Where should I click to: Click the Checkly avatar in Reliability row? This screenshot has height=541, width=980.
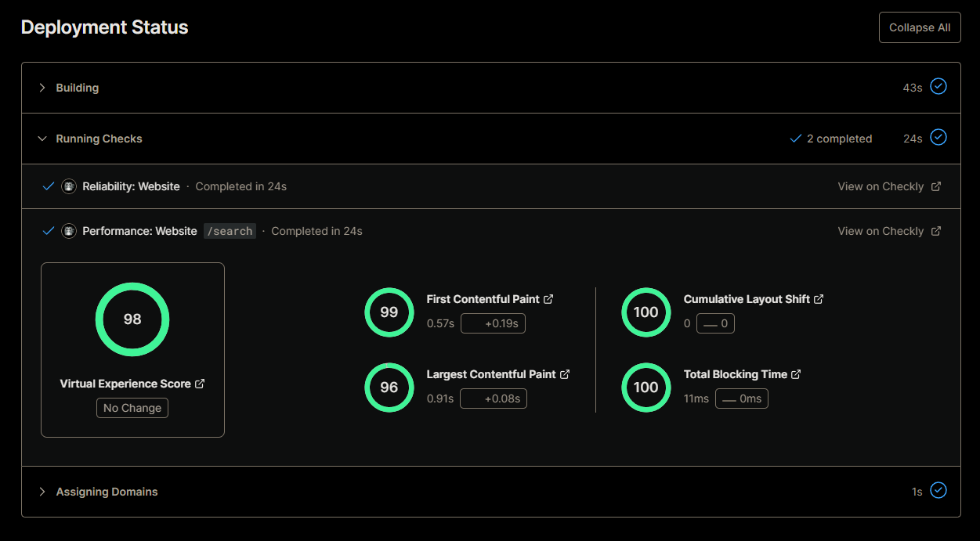click(x=69, y=186)
